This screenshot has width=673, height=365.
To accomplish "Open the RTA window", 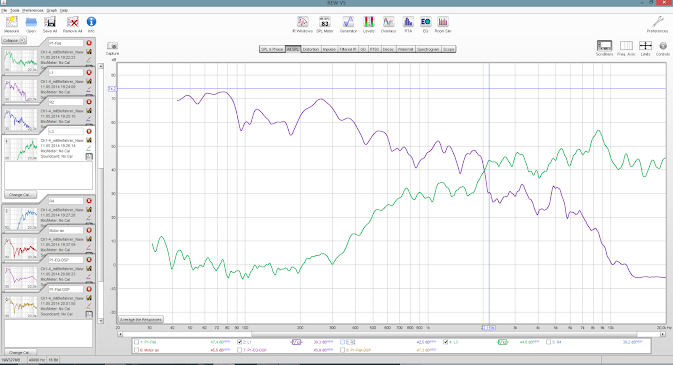I will (408, 24).
